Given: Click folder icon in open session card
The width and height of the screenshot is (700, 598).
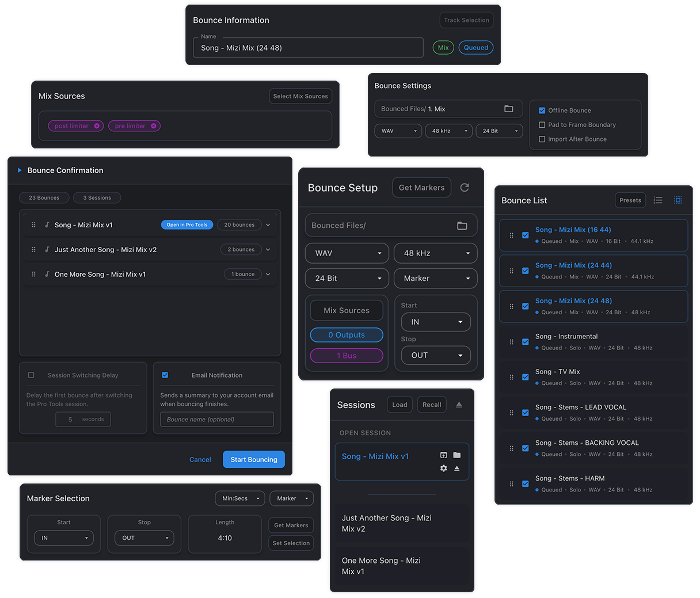Looking at the screenshot, I should (x=456, y=455).
